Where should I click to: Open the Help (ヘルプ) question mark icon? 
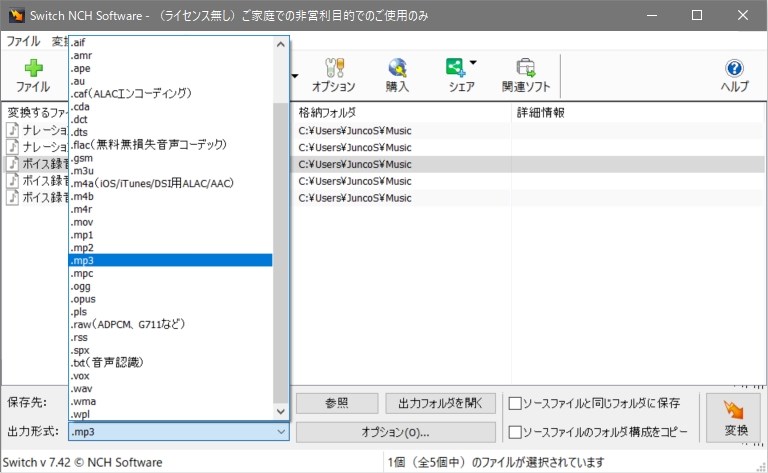(x=734, y=68)
